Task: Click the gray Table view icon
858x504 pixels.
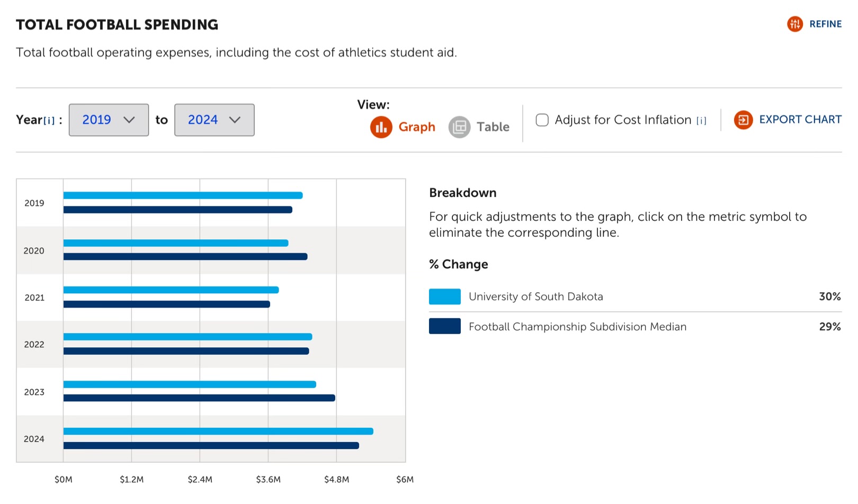Action: click(x=459, y=127)
